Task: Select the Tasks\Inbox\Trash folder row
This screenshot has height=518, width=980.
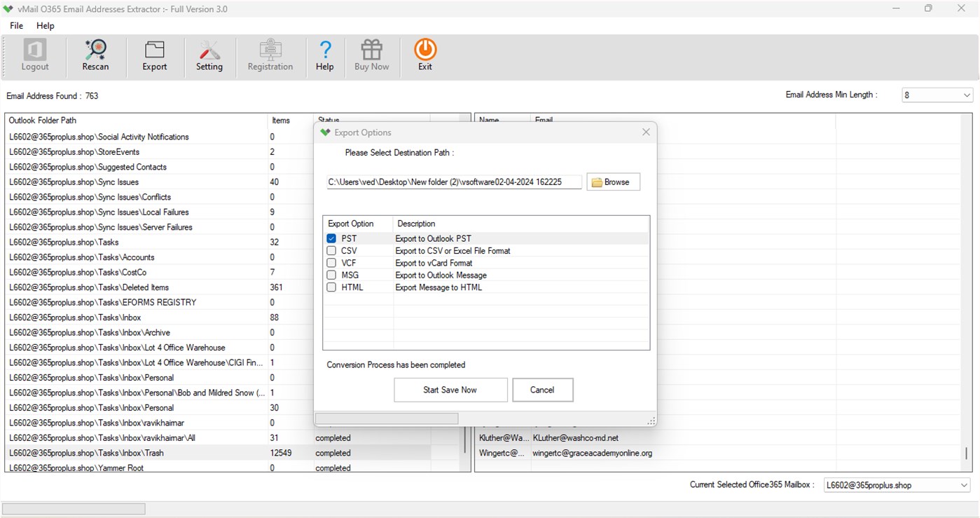Action: pos(140,453)
